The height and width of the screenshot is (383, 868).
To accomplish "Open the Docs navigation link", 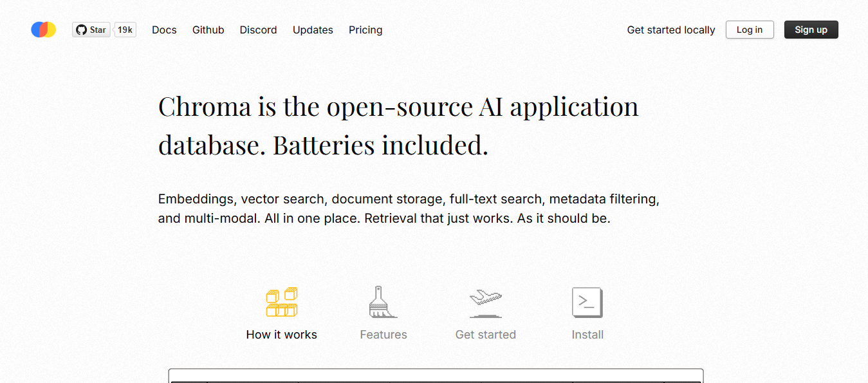I will point(164,30).
